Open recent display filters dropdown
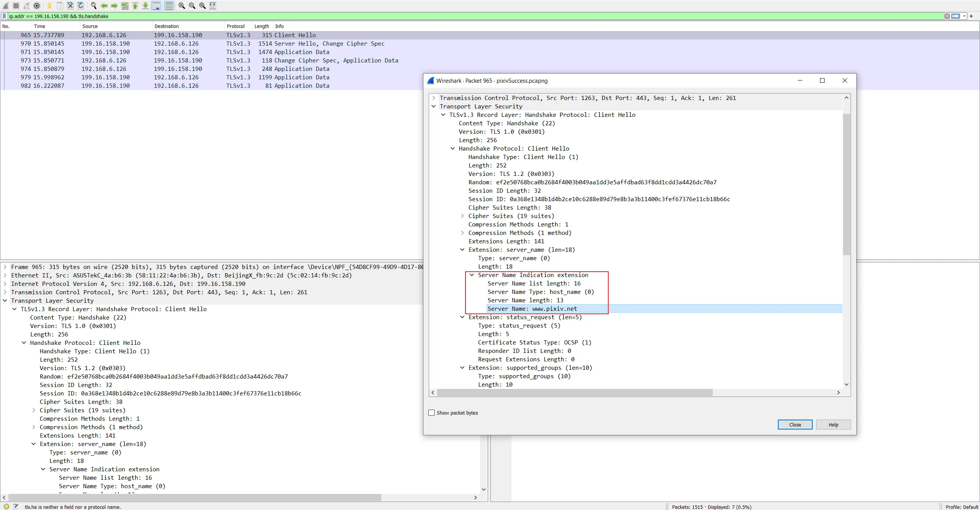 [964, 16]
